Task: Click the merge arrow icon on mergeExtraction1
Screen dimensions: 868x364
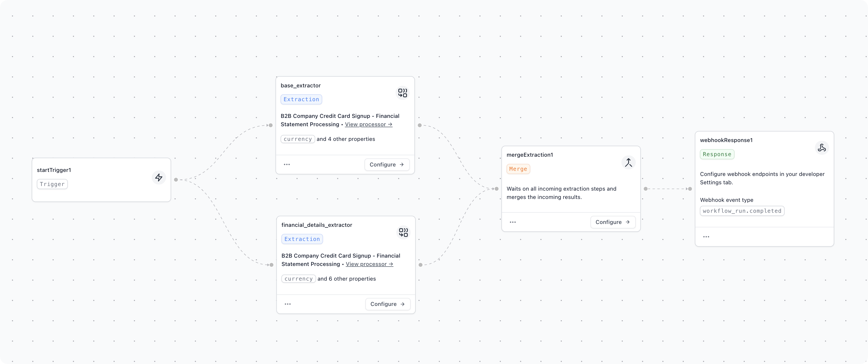Action: [628, 163]
